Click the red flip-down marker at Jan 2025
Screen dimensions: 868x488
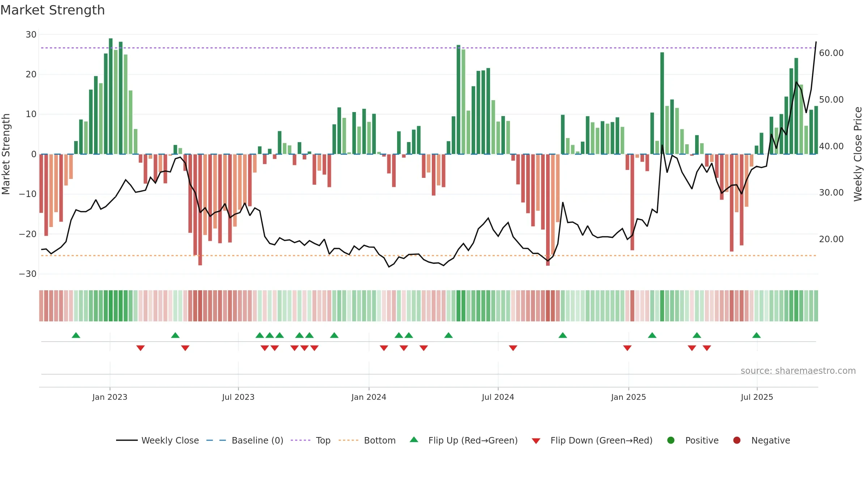coord(627,348)
